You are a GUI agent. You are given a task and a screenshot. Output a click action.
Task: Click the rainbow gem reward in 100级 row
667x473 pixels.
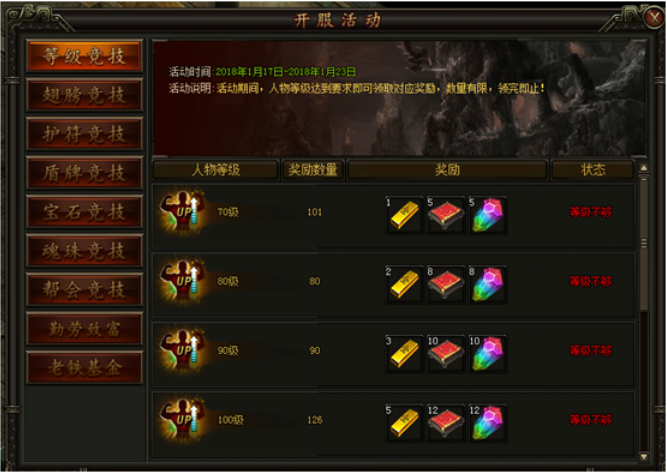[x=487, y=423]
